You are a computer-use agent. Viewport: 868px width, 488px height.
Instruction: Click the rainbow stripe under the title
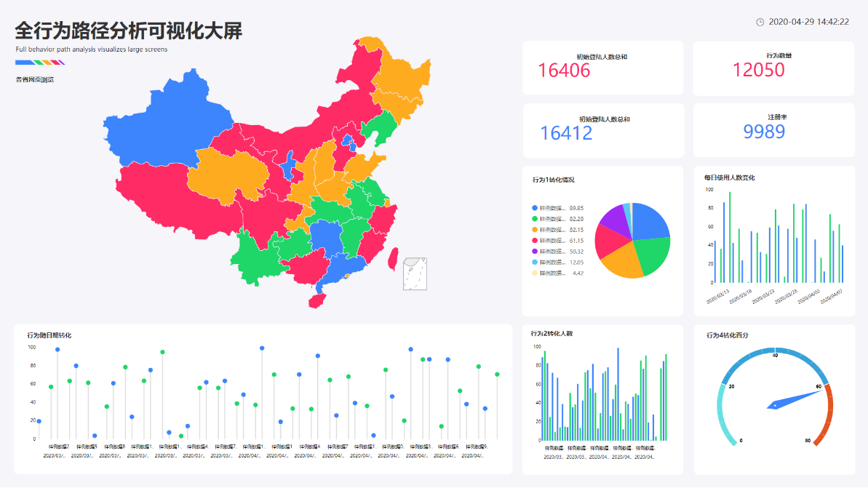click(x=40, y=63)
